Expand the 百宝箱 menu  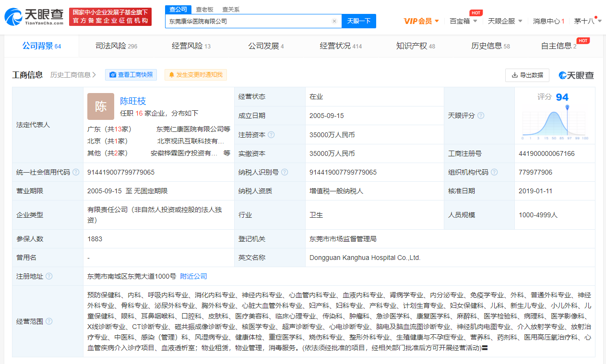tap(463, 21)
